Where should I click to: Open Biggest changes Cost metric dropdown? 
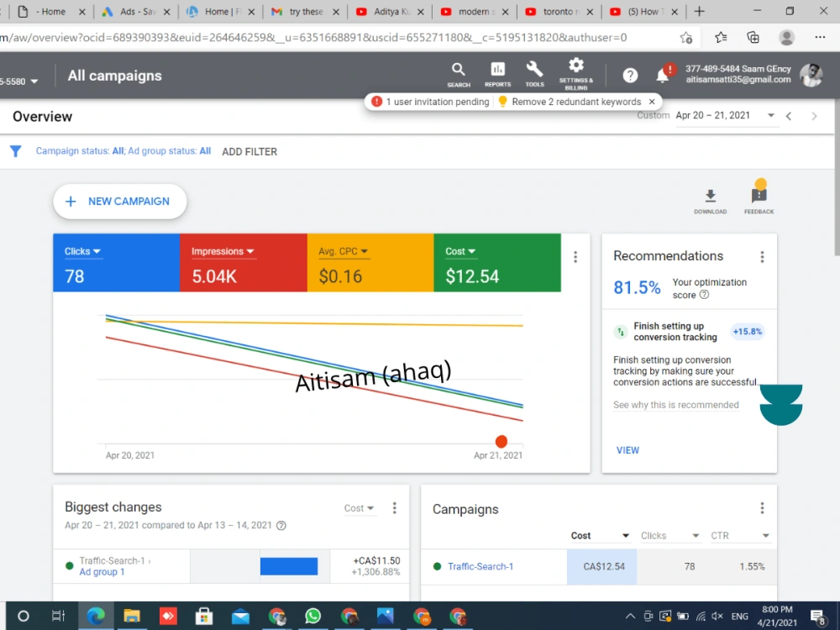(359, 508)
